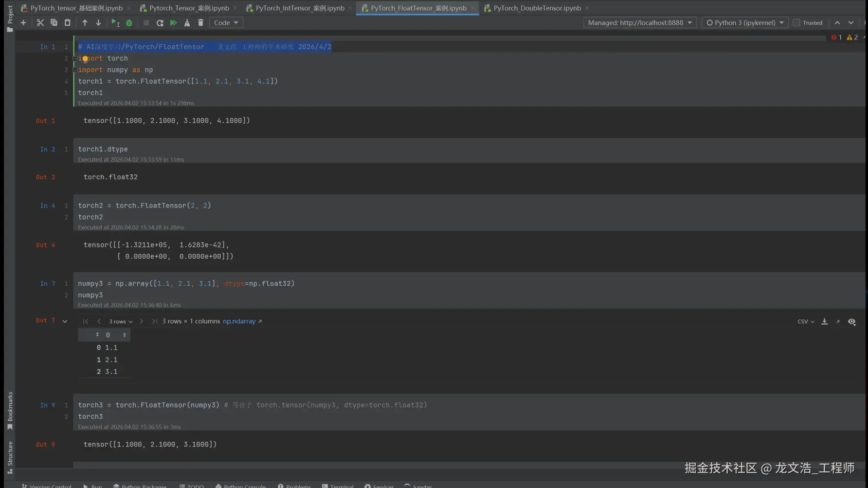Click the numpy3 = np.array code line

186,283
